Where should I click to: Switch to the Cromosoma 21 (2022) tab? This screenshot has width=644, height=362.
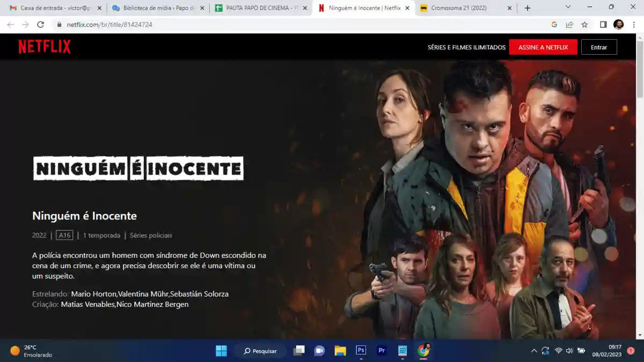[466, 8]
